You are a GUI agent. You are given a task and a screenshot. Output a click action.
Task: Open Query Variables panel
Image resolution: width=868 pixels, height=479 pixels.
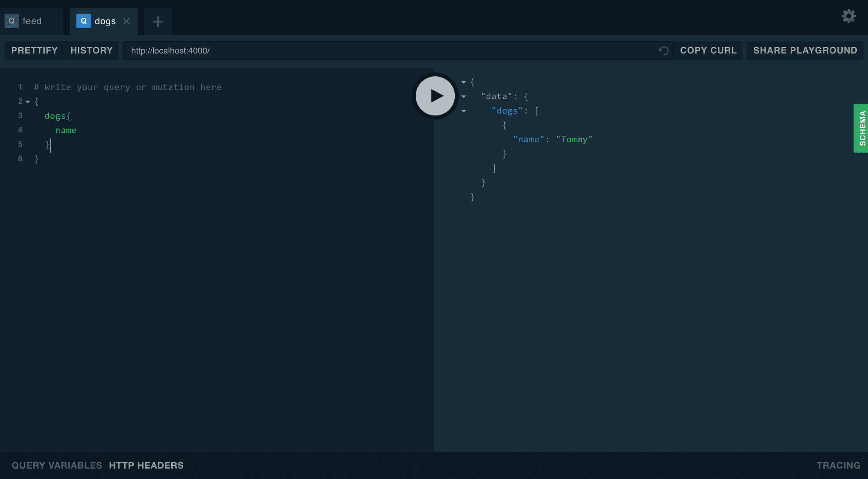(57, 466)
